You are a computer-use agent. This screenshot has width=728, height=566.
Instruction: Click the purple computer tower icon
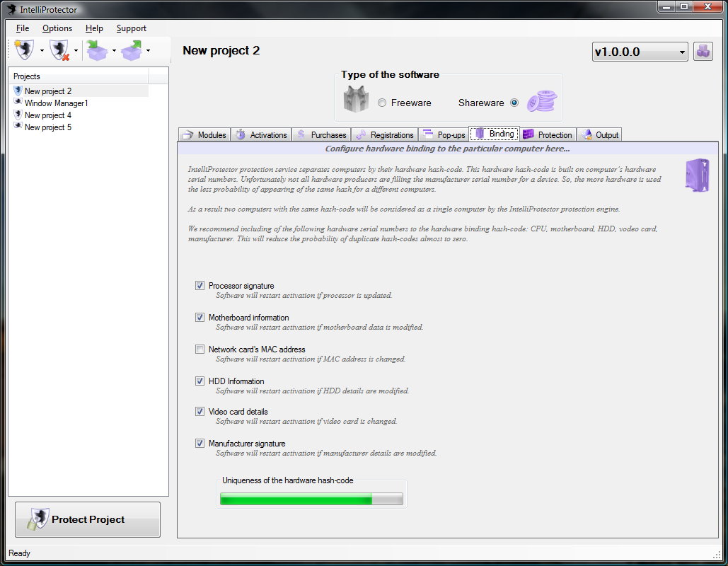[x=697, y=175]
